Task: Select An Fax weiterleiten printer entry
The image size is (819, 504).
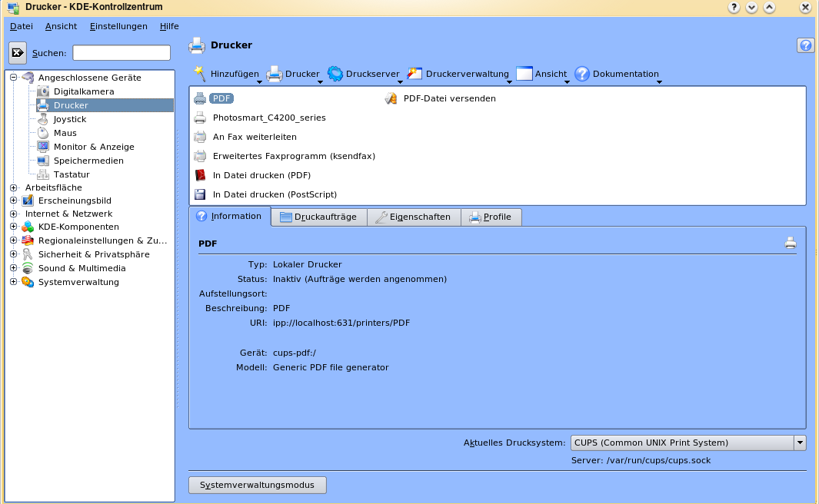Action: coord(254,137)
